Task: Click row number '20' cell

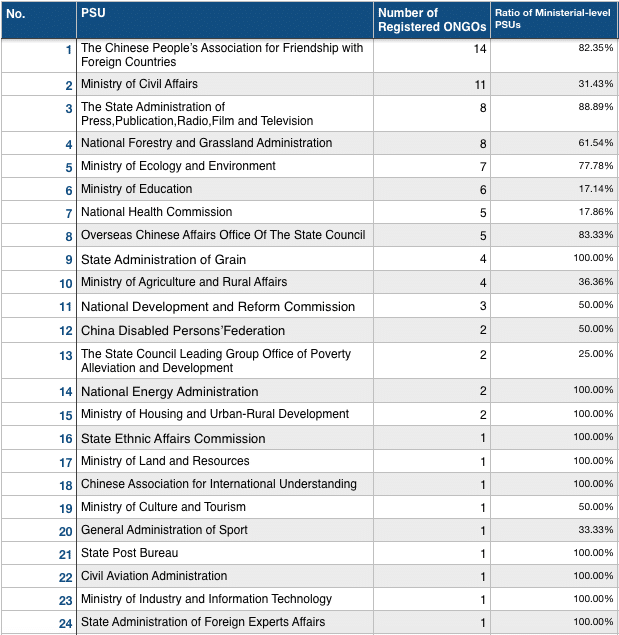Action: tap(39, 530)
